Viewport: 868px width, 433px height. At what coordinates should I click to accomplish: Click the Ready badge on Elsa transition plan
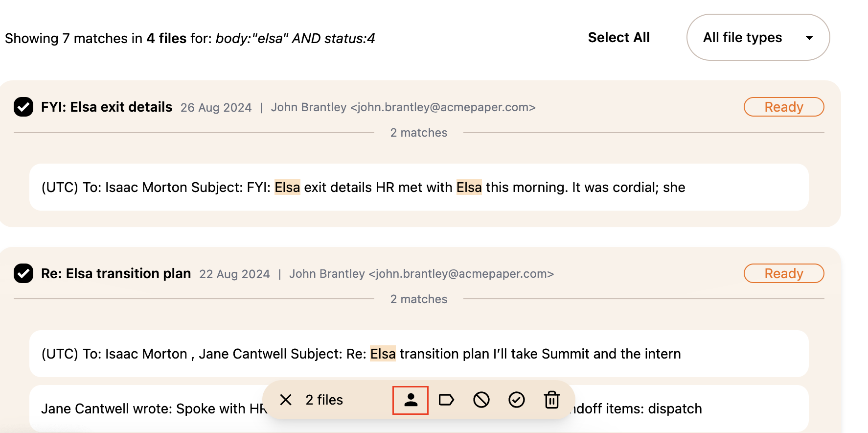coord(784,273)
